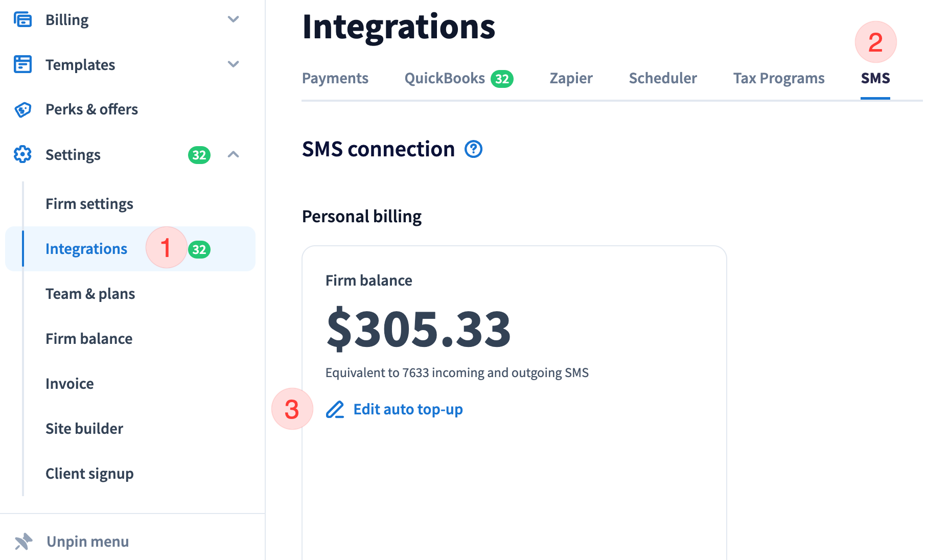Open the Site builder settings page
Image resolution: width=926 pixels, height=560 pixels.
(84, 429)
